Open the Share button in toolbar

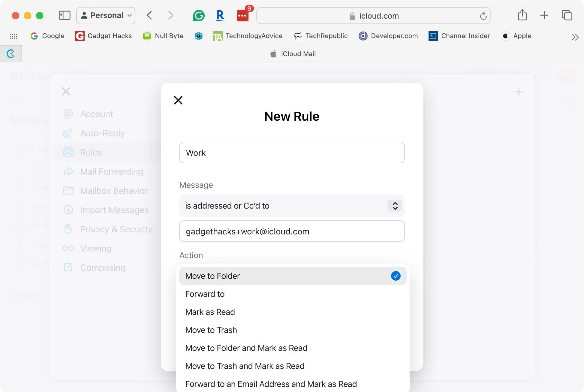click(x=522, y=15)
